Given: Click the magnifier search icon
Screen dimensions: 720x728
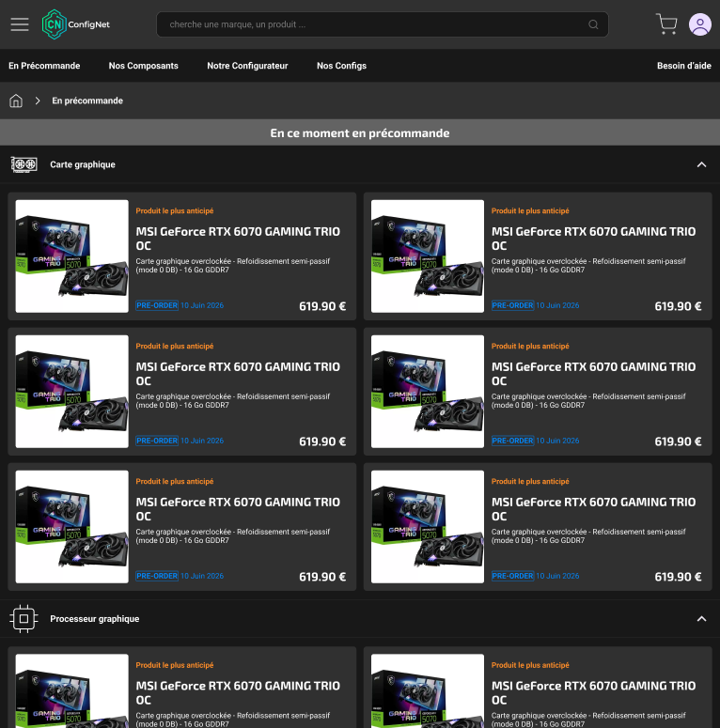Looking at the screenshot, I should coord(593,24).
